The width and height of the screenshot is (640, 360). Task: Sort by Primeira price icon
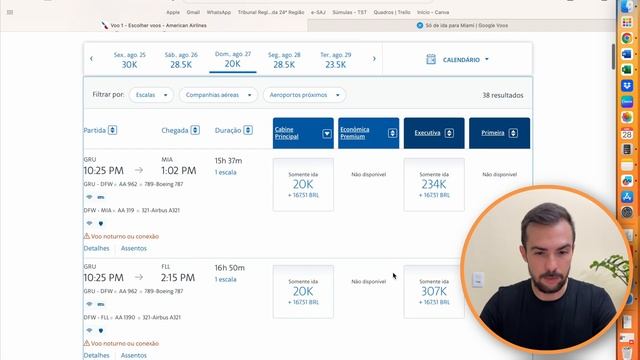click(513, 133)
